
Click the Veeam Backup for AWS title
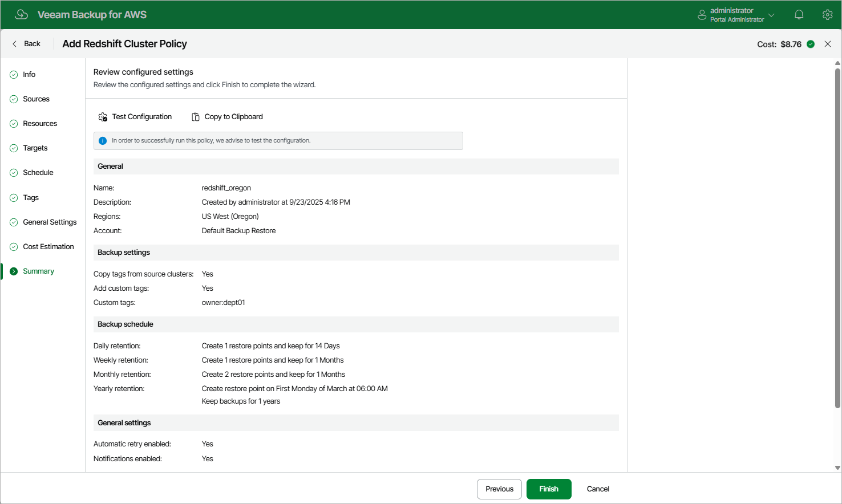coord(92,15)
